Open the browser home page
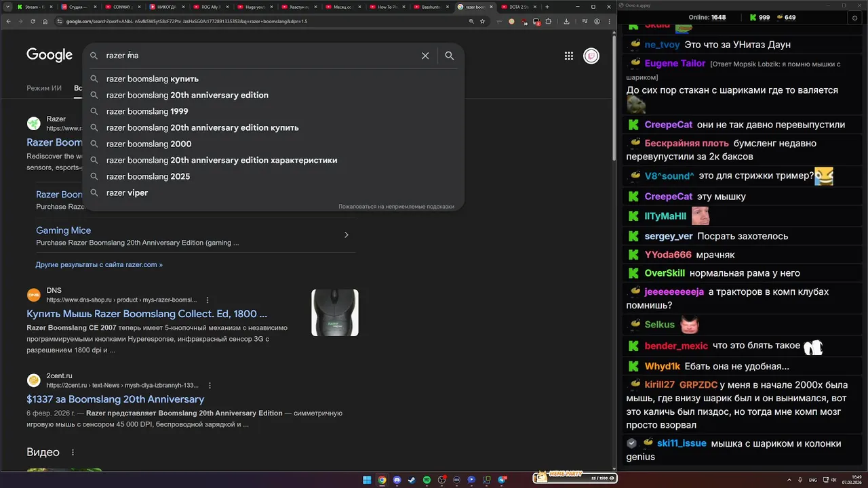868x488 pixels. pos(45,21)
